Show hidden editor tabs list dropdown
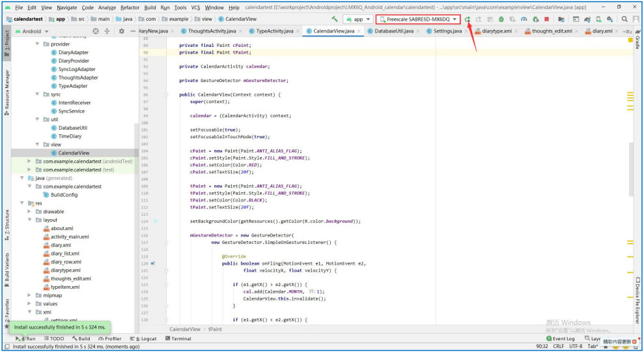 point(628,31)
